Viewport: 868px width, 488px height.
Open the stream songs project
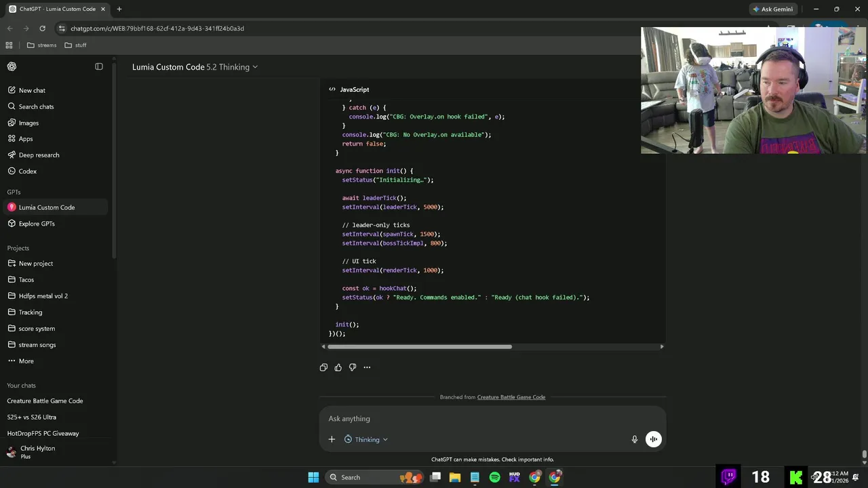click(x=55, y=345)
